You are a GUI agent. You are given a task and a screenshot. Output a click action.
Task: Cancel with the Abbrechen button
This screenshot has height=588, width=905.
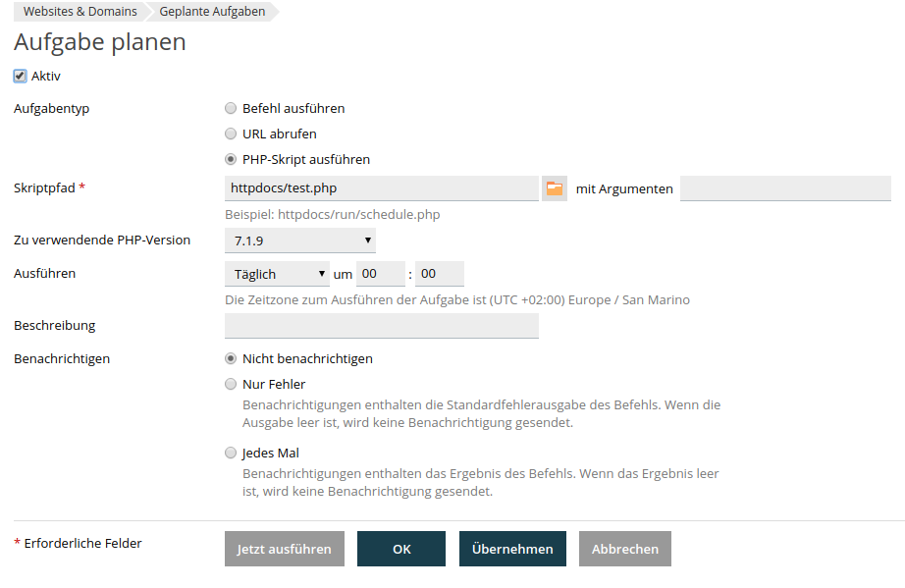tap(625, 549)
